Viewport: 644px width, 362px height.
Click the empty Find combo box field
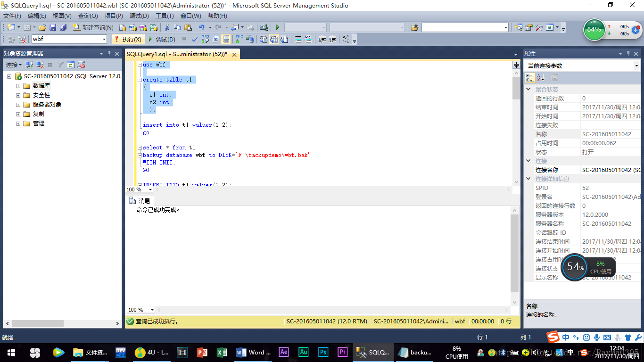tap(465, 27)
